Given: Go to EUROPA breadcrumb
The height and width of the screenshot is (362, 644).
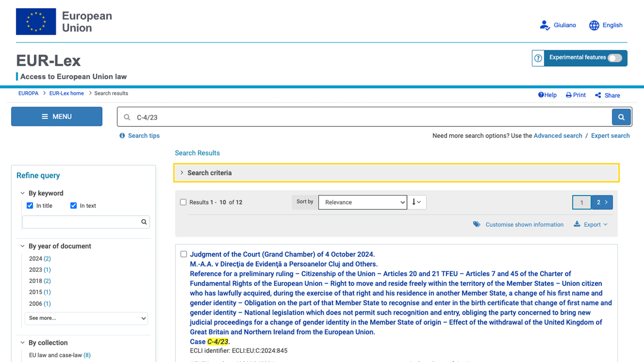Looking at the screenshot, I should click(28, 93).
